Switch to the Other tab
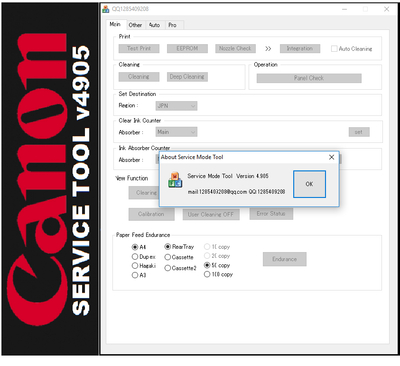 [135, 25]
